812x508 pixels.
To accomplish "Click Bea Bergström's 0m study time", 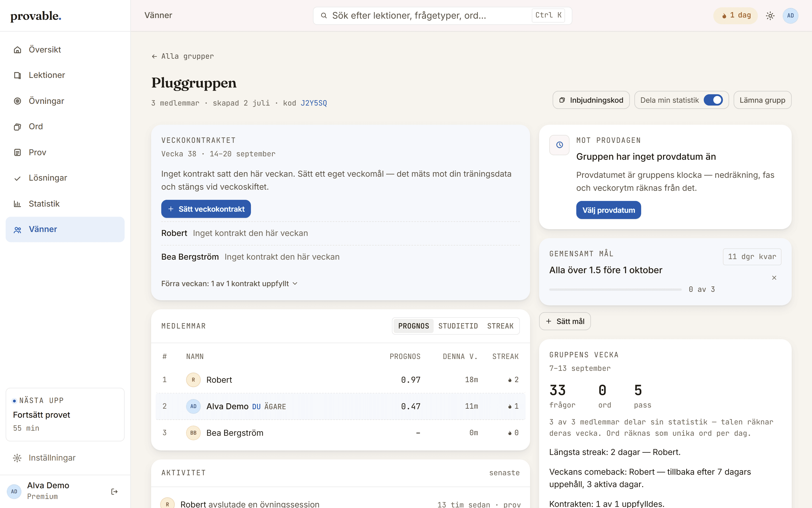I will [473, 433].
